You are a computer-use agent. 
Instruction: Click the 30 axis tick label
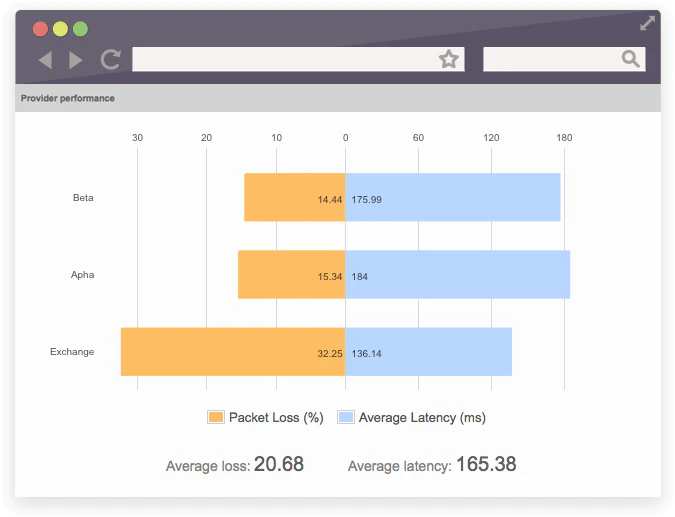click(137, 137)
